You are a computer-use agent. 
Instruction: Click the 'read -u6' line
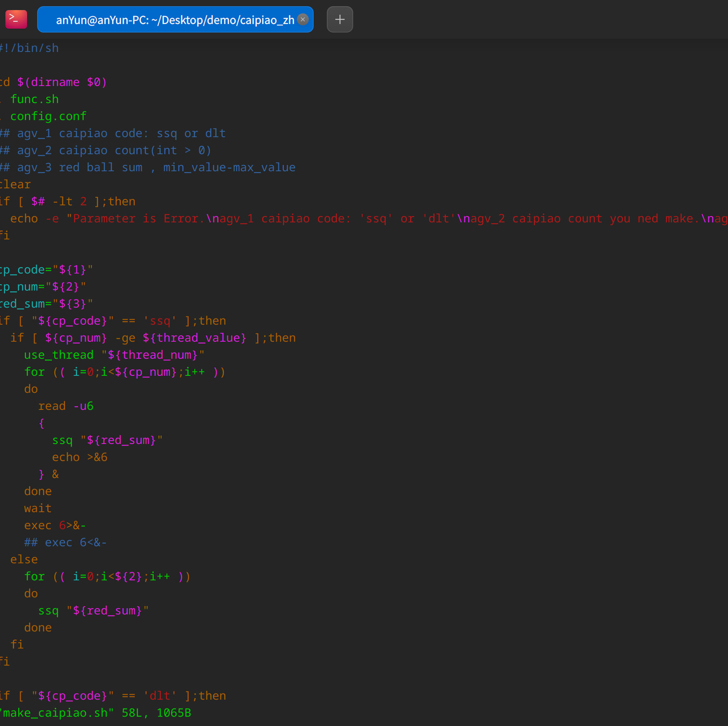[x=66, y=406]
